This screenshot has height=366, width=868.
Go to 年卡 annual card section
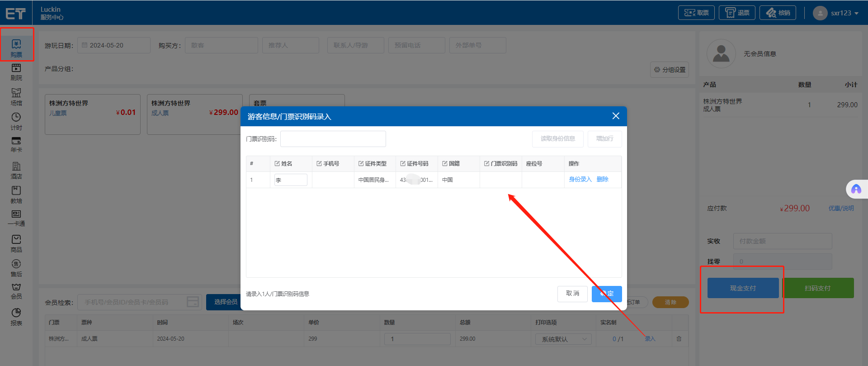16,144
